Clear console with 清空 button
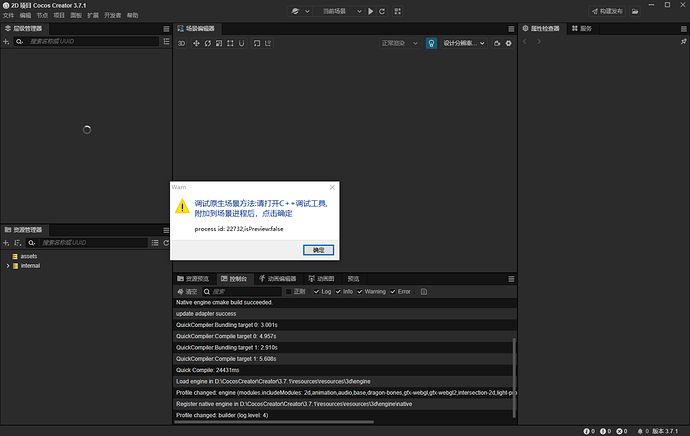Image resolution: width=690 pixels, height=436 pixels. pyautogui.click(x=187, y=292)
